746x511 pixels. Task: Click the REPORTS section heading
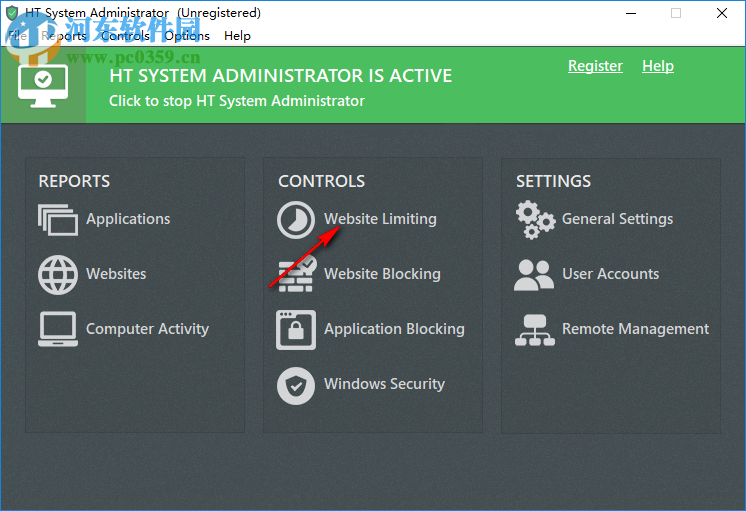tap(74, 181)
